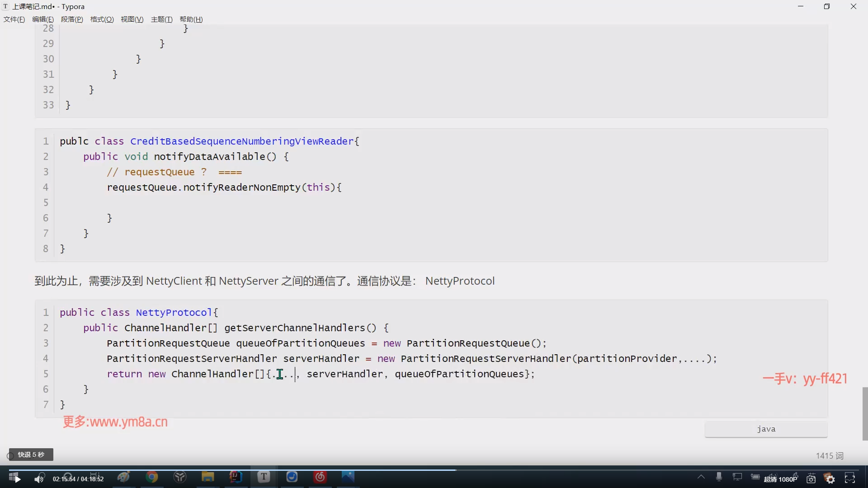Switch to IntelliJ IDEA taskbar icon
This screenshot has width=868, height=488.
pyautogui.click(x=236, y=477)
